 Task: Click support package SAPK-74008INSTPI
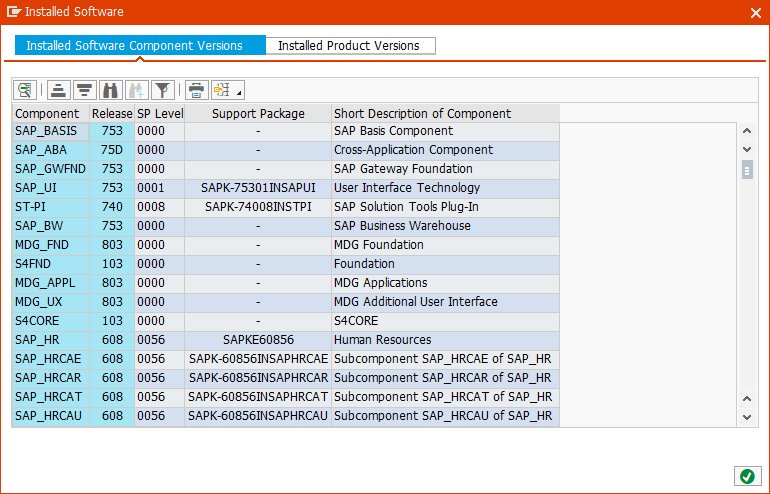[x=258, y=207]
